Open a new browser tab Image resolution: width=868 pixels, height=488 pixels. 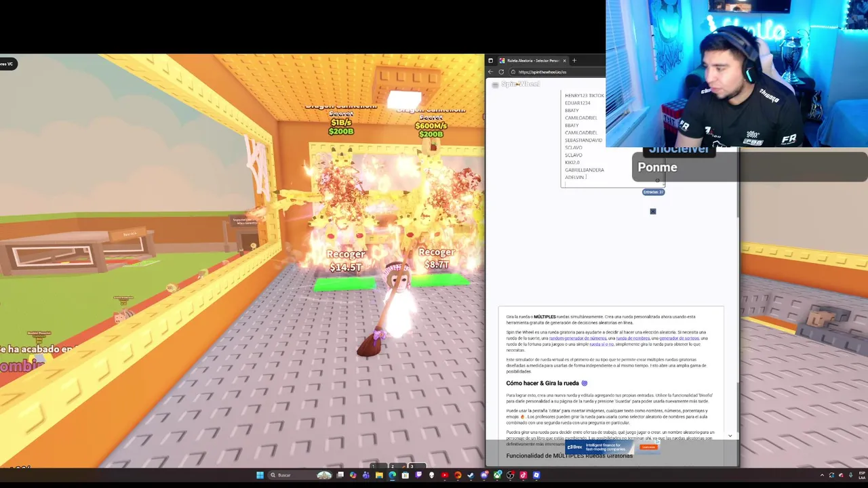[x=574, y=61]
